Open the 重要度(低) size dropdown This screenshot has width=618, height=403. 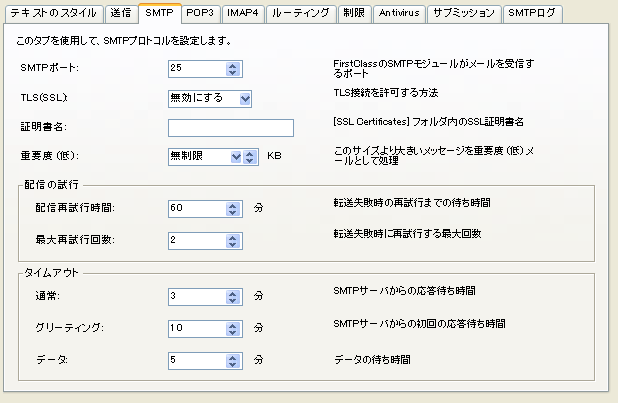tap(236, 156)
